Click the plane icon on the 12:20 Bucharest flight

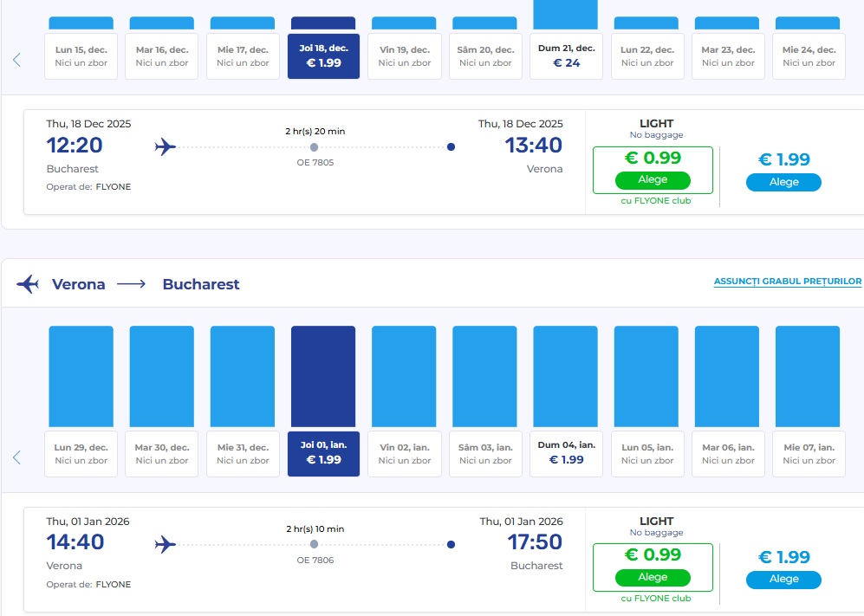pos(165,147)
